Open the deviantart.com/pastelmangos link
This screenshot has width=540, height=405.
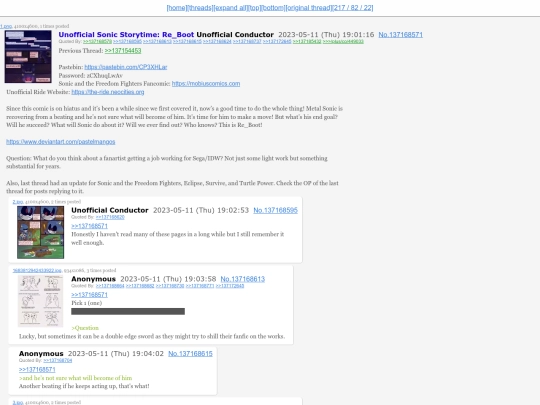click(61, 142)
